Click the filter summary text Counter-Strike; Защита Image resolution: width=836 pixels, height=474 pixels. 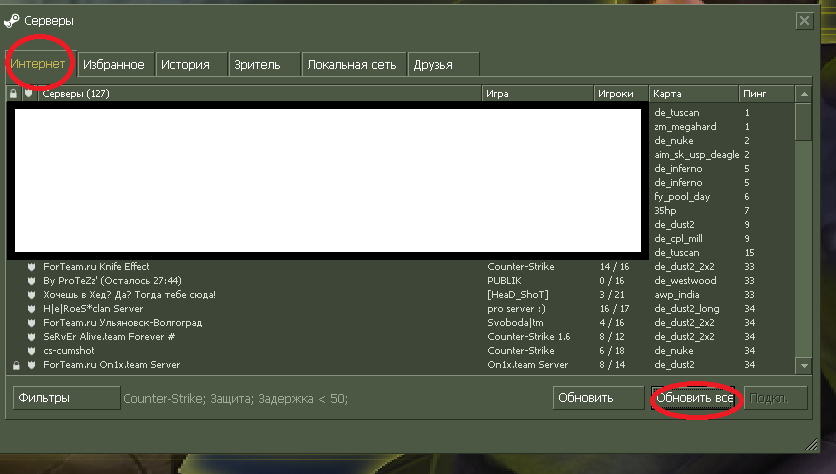[x=235, y=399]
